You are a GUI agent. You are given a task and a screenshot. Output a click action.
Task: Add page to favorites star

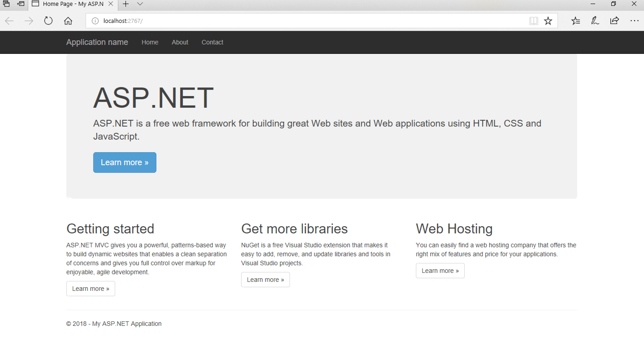(548, 21)
